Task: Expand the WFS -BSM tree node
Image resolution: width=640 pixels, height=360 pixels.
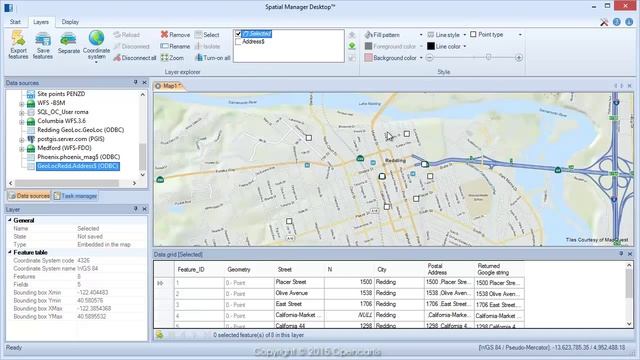Action: (x=22, y=104)
